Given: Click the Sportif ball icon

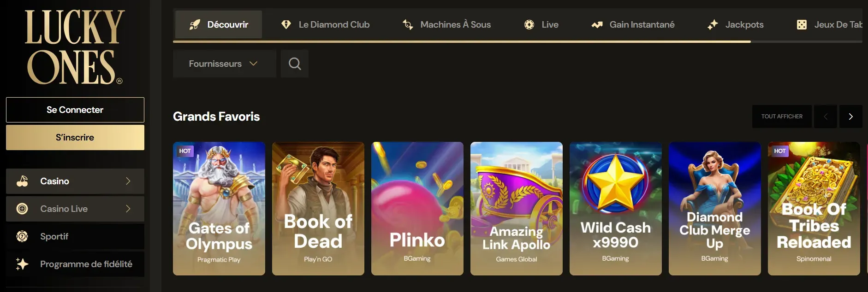Looking at the screenshot, I should [x=22, y=236].
